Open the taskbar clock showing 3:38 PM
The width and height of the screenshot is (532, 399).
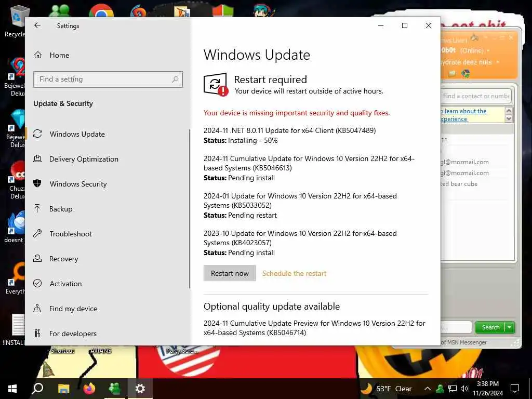[x=488, y=389]
